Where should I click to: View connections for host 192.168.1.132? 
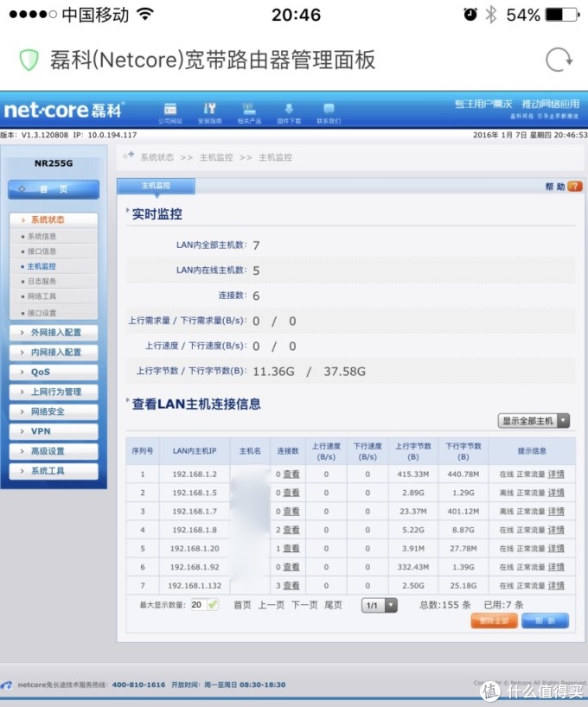pyautogui.click(x=291, y=586)
